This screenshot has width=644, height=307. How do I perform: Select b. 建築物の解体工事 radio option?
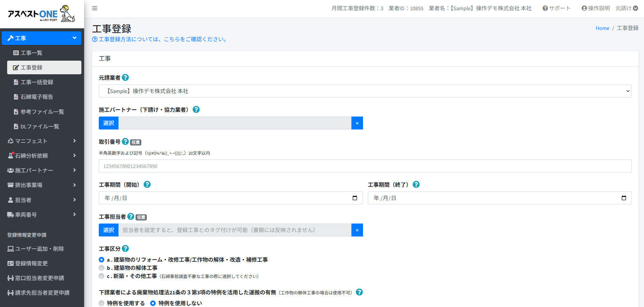pos(101,268)
